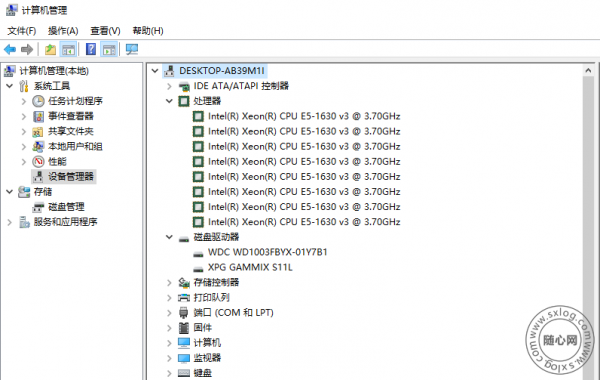
Task: Click the device list vertical scrollbar
Action: click(x=588, y=228)
